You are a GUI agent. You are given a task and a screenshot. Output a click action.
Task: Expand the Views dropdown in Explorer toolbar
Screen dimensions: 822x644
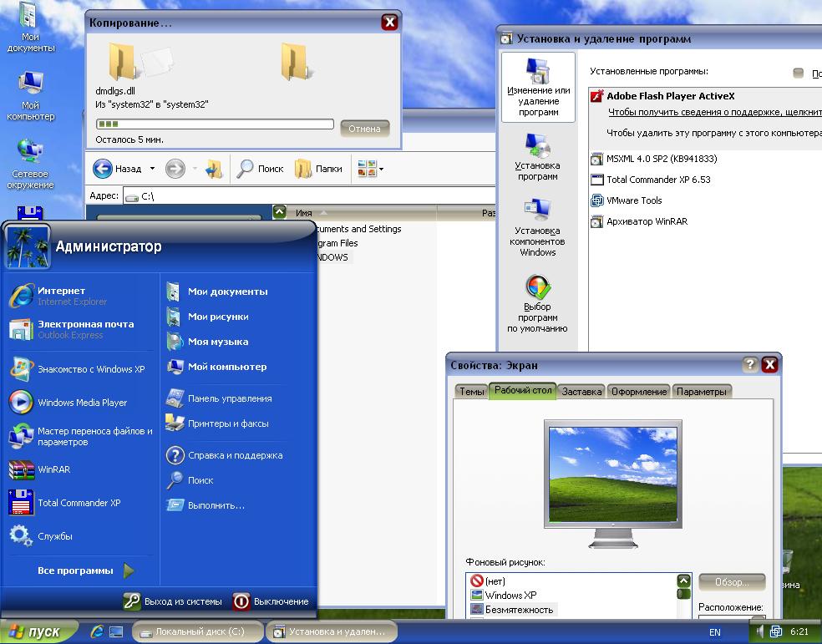click(x=382, y=169)
